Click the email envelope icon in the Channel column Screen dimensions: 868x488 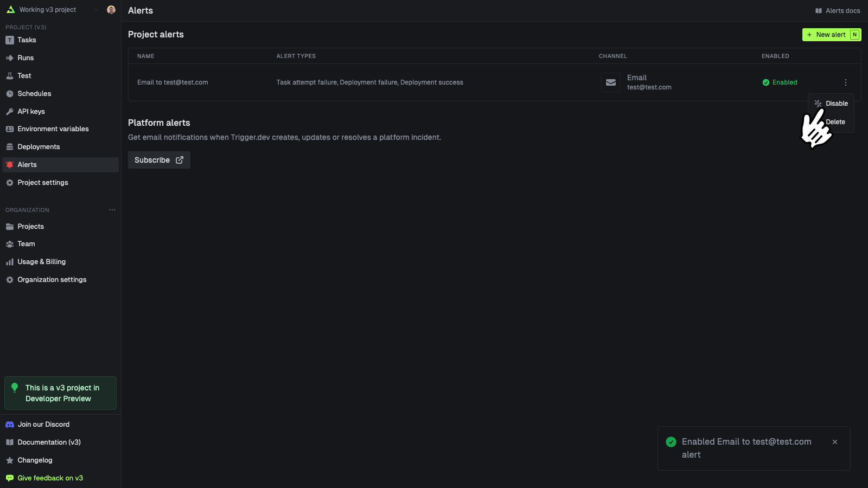click(x=610, y=82)
